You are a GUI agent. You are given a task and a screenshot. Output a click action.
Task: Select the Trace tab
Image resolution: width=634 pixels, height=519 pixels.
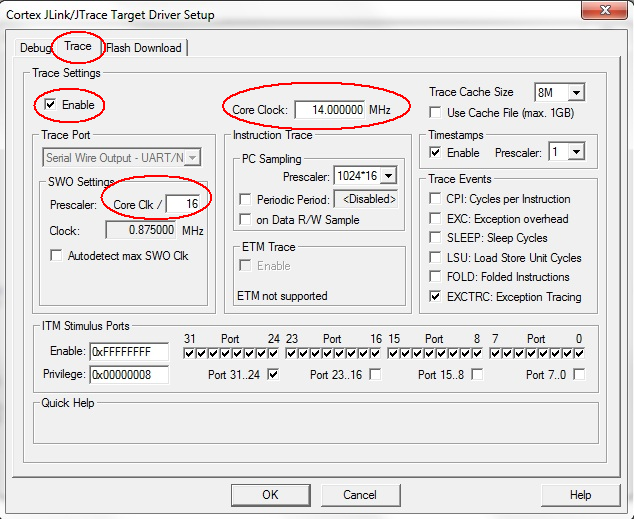[x=77, y=47]
